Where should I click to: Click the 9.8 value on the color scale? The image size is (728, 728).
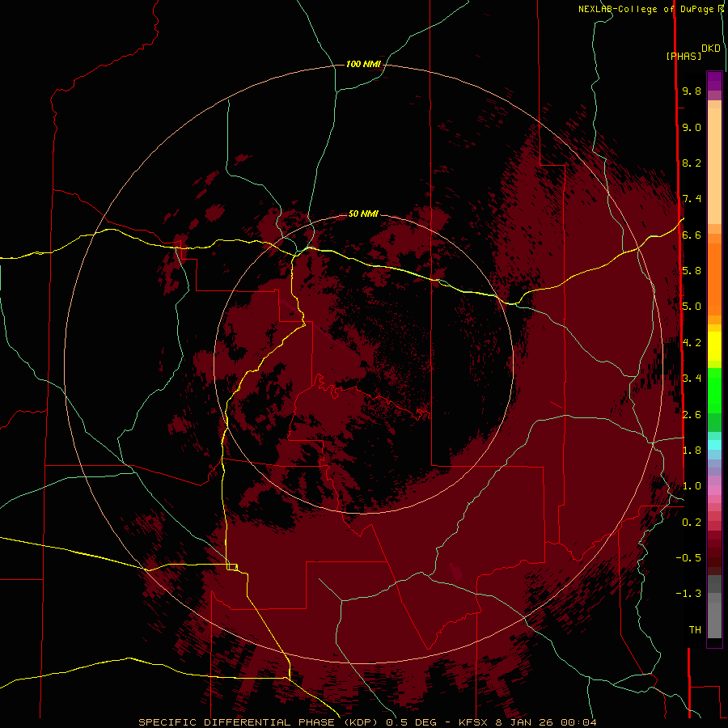point(692,91)
